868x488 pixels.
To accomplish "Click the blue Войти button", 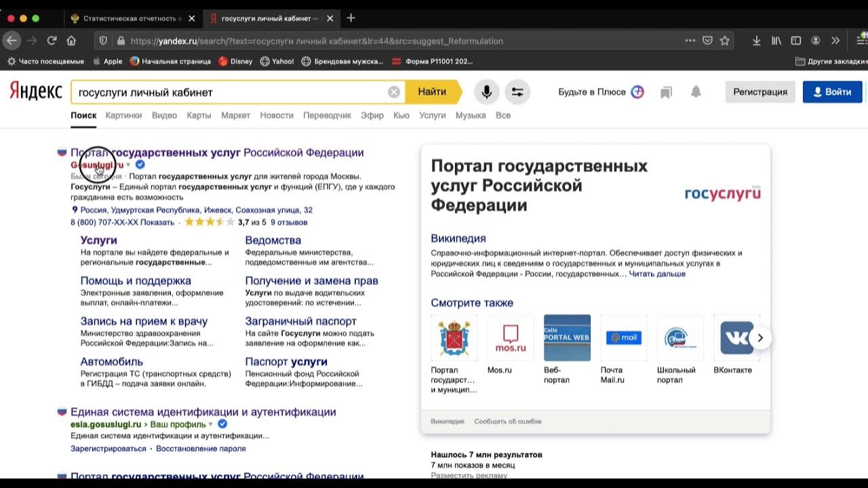I will (x=832, y=92).
